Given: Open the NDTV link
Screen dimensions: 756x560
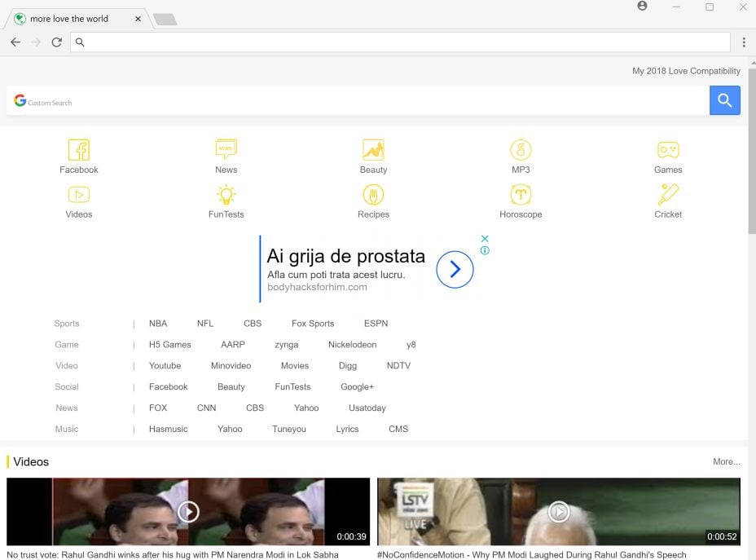Looking at the screenshot, I should coord(398,366).
